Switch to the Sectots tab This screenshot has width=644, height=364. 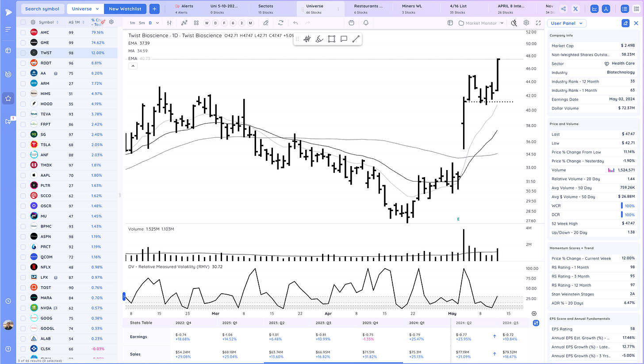click(x=265, y=9)
